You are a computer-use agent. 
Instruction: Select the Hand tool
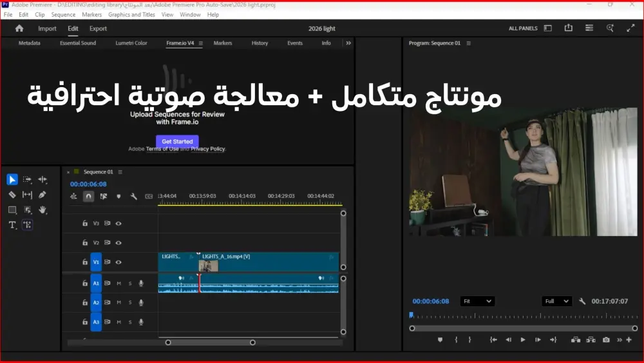pyautogui.click(x=43, y=210)
